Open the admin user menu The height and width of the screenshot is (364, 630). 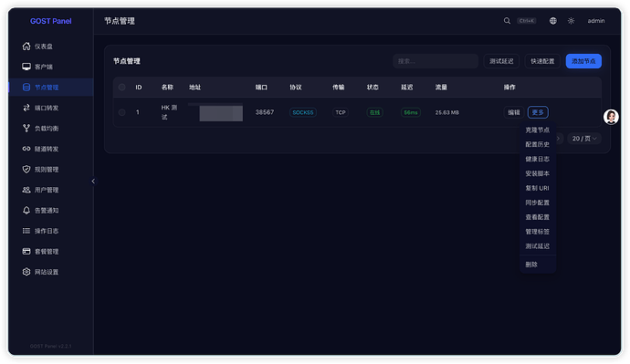coord(596,21)
